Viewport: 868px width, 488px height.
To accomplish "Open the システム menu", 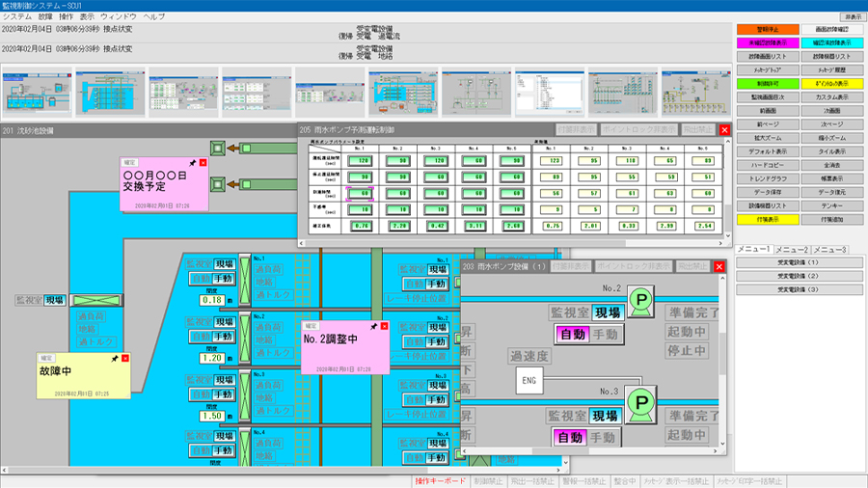I will 17,16.
